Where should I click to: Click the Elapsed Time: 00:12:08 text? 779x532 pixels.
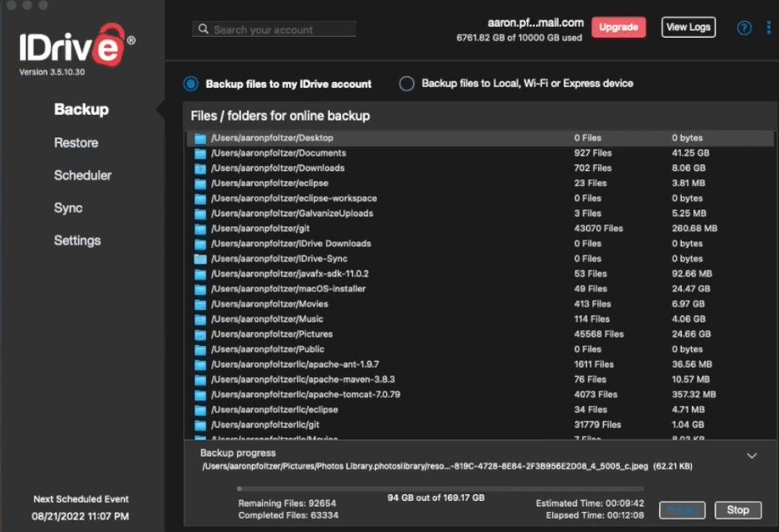[x=595, y=515]
